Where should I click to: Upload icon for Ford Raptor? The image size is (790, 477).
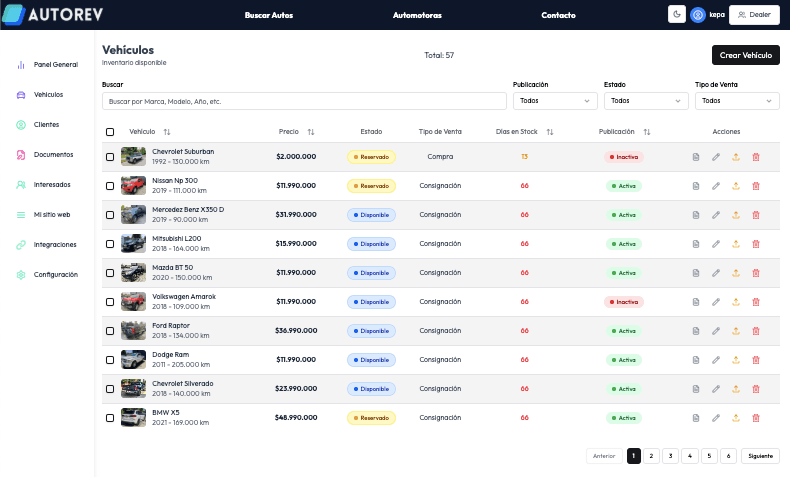pyautogui.click(x=736, y=331)
